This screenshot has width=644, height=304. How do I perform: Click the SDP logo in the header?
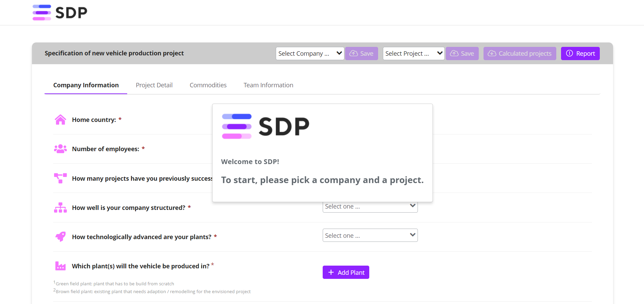point(60,13)
